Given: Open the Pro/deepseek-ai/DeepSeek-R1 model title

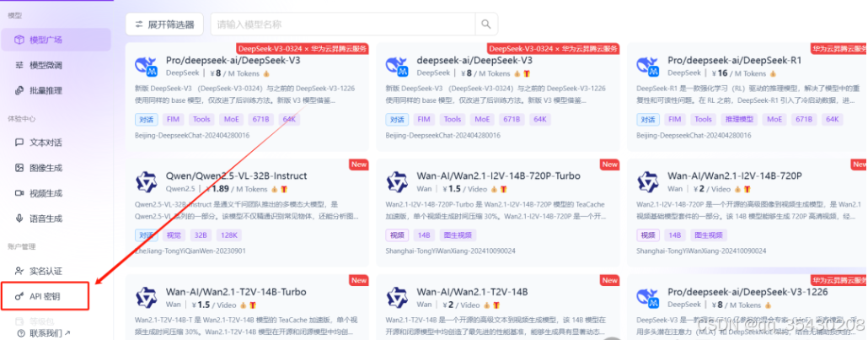Looking at the screenshot, I should 735,61.
